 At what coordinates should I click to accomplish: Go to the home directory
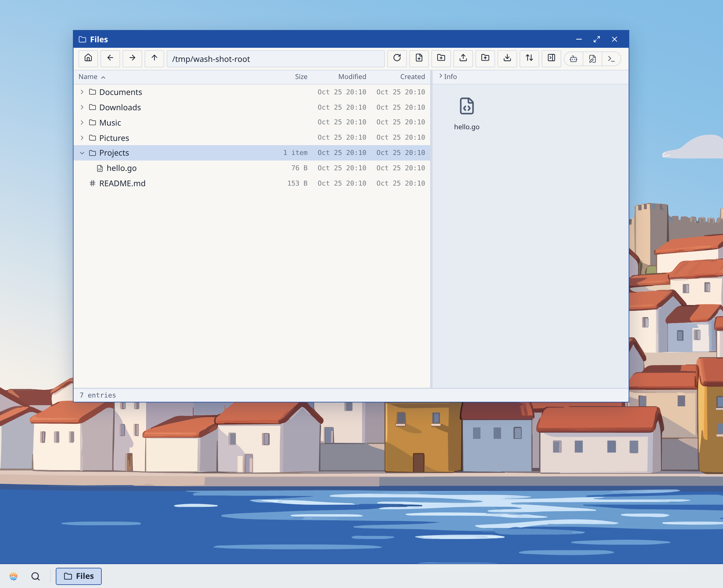tap(88, 58)
